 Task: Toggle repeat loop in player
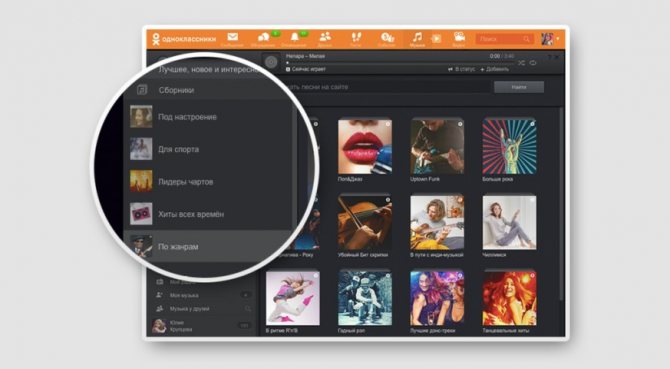pos(533,63)
